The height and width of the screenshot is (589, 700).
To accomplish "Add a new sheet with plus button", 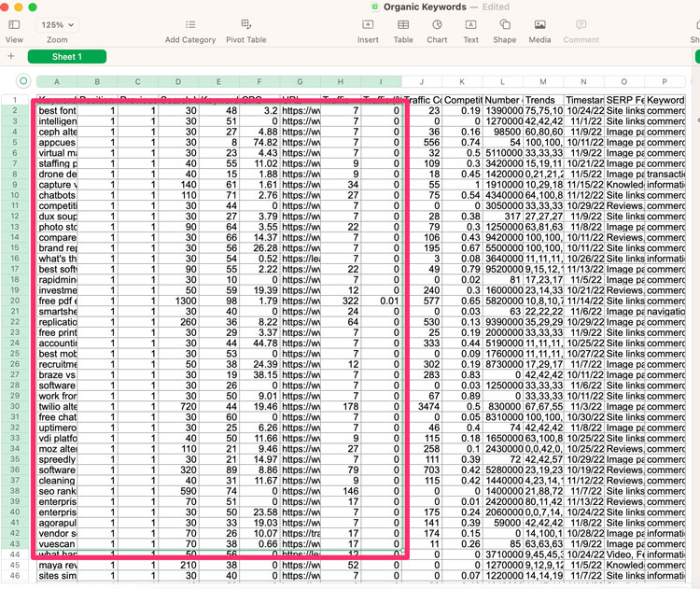I will pos(11,56).
